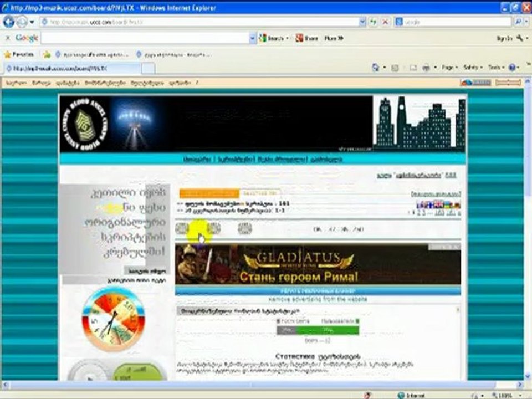This screenshot has height=399, width=532.
Task: Select the open mp3-mazik.ucoz.com tab
Action: pos(72,69)
